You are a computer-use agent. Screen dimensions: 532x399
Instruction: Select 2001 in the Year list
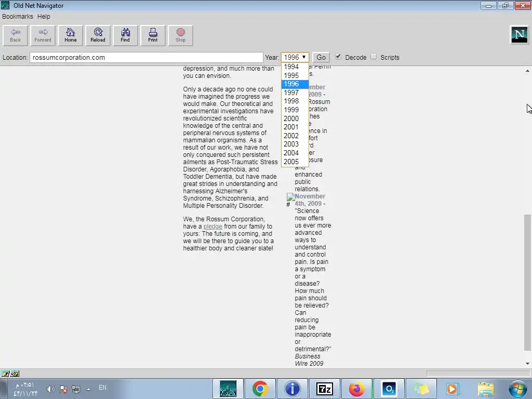point(295,127)
